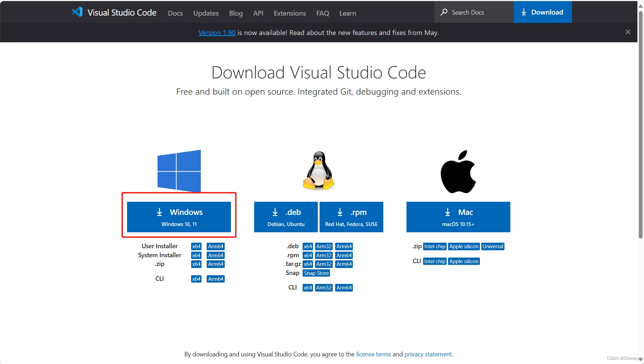This screenshot has height=364, width=644.
Task: Go to the Blog page
Action: click(x=236, y=13)
